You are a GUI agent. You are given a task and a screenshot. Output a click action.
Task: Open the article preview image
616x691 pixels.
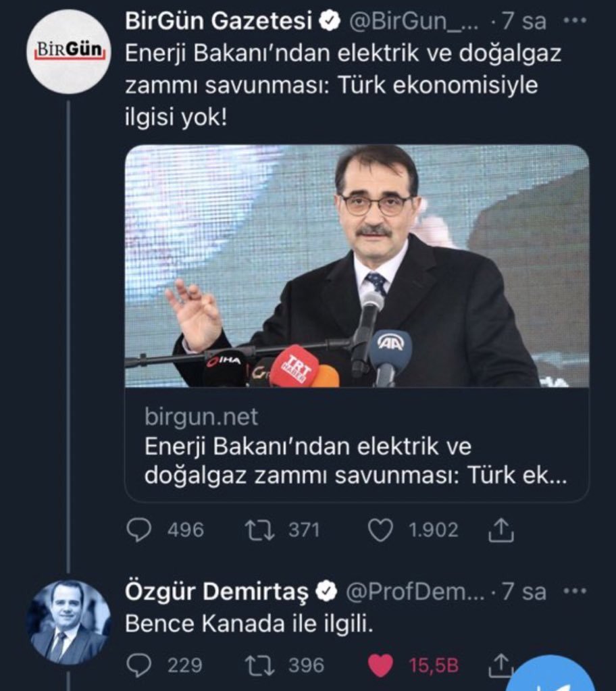click(x=356, y=266)
